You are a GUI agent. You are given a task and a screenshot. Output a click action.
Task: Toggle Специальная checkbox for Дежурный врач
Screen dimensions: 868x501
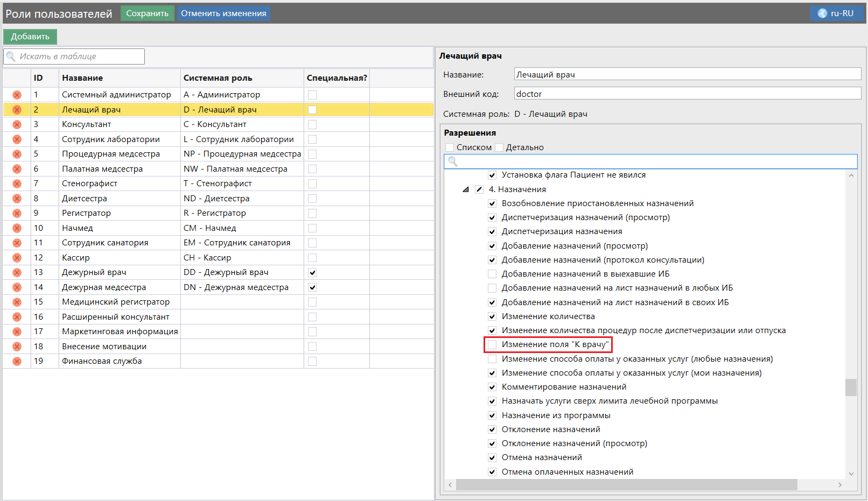[312, 272]
